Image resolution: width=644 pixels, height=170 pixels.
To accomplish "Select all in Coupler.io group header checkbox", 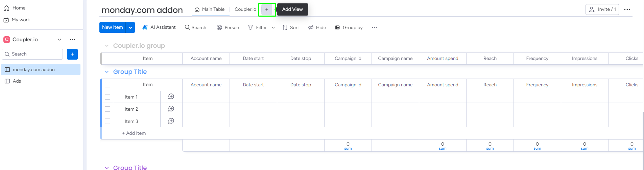I will pos(108,59).
